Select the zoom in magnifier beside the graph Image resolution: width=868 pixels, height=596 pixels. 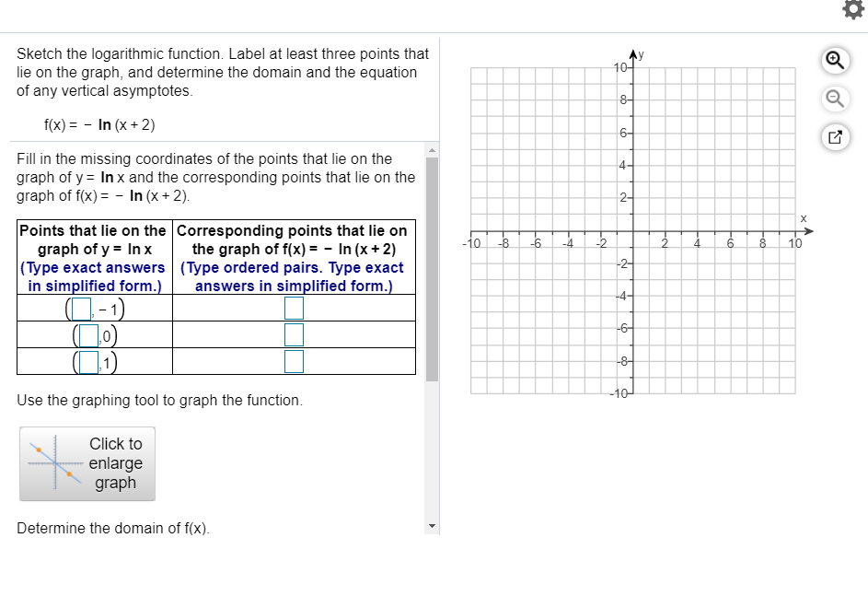(835, 61)
